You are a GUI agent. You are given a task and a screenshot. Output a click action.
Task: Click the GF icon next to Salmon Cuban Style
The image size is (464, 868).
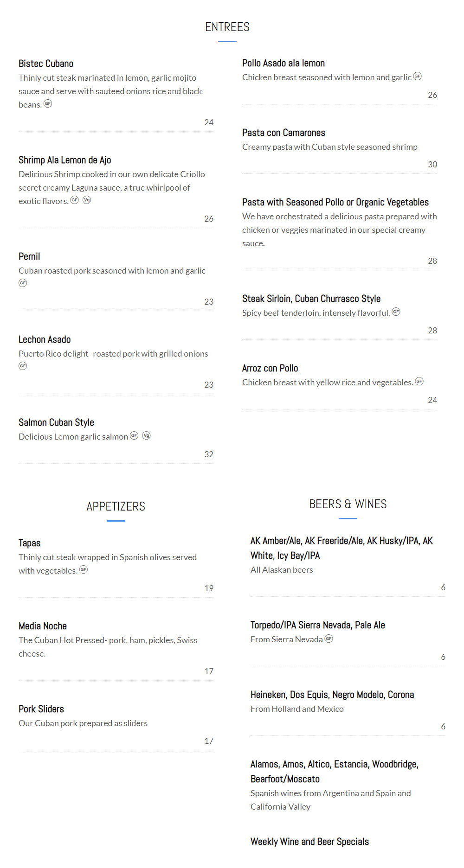134,435
